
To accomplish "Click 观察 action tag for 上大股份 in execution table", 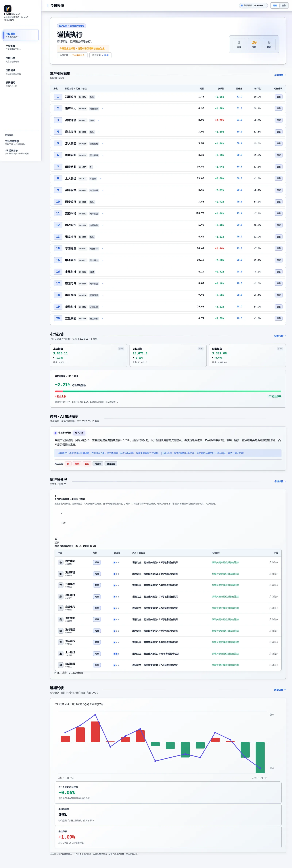I will [97, 654].
